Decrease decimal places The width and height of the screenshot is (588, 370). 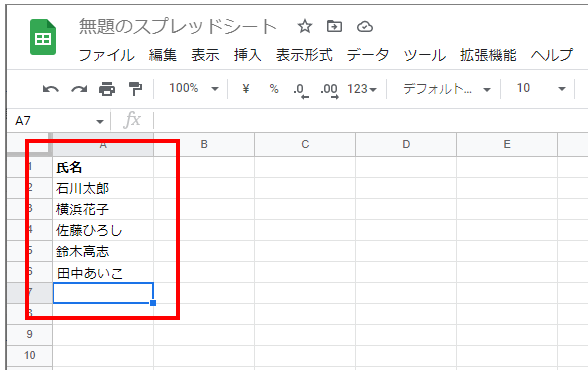pyautogui.click(x=301, y=90)
